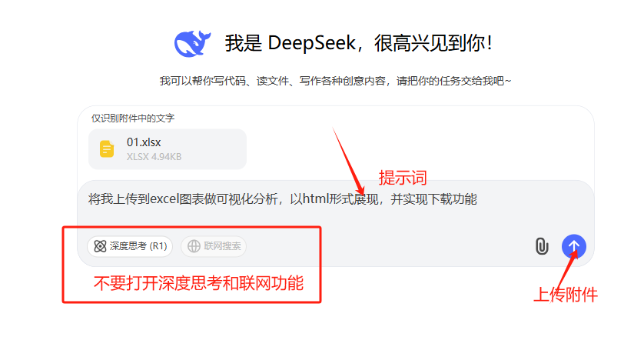Click the DeepSeek whale logo
The width and height of the screenshot is (644, 347).
tap(192, 43)
